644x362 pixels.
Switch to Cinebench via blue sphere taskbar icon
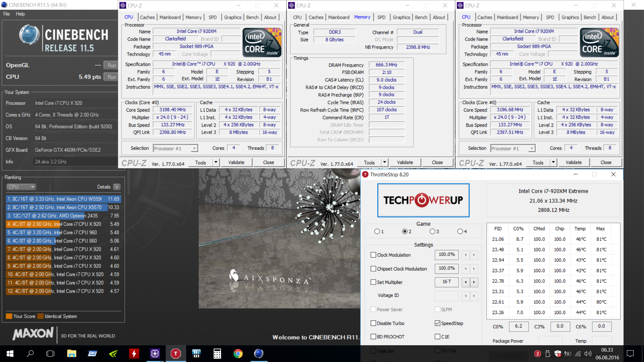(x=259, y=354)
